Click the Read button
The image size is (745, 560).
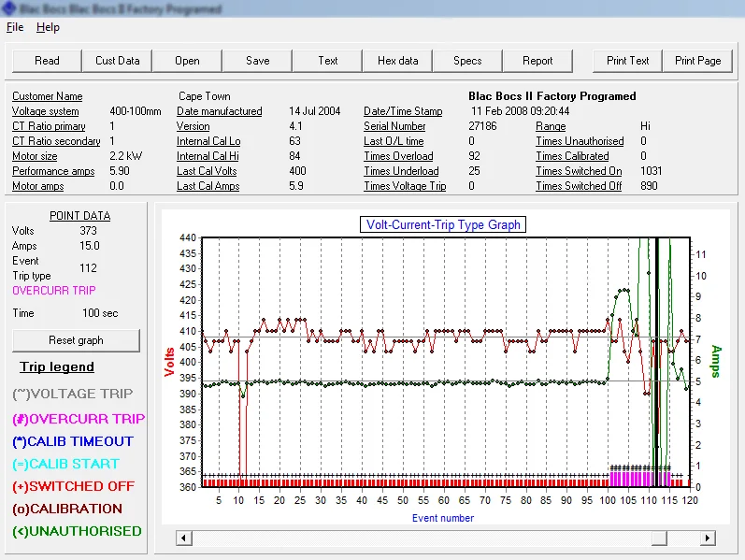[47, 61]
